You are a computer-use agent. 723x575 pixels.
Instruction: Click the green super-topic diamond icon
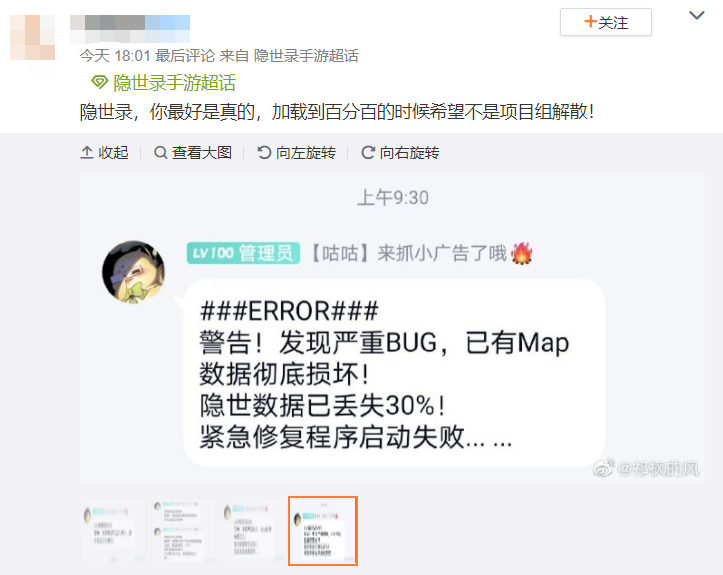[99, 83]
